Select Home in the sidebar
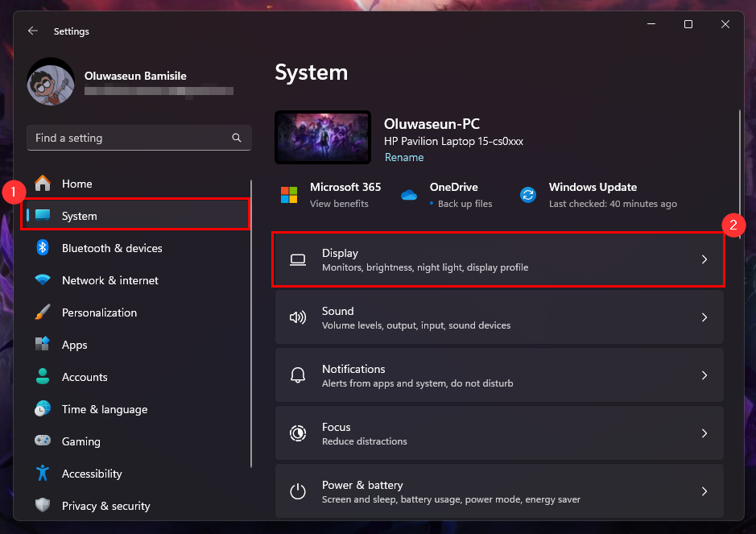756x534 pixels. click(77, 184)
